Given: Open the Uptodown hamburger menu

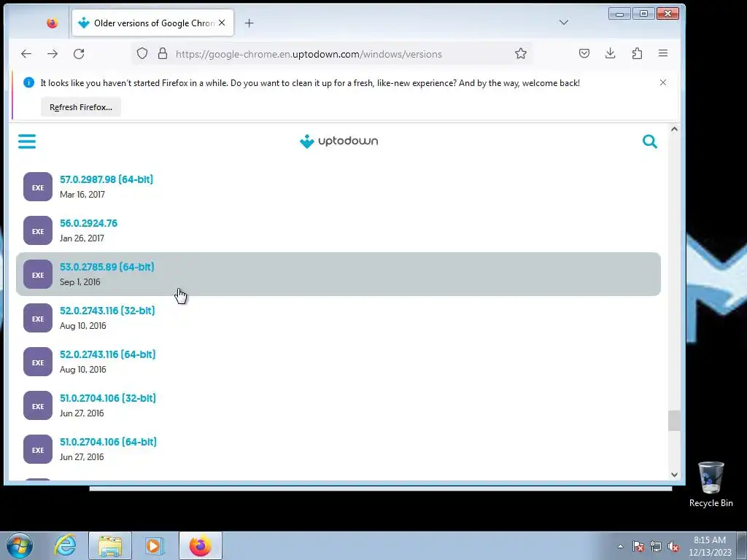Looking at the screenshot, I should pyautogui.click(x=27, y=141).
